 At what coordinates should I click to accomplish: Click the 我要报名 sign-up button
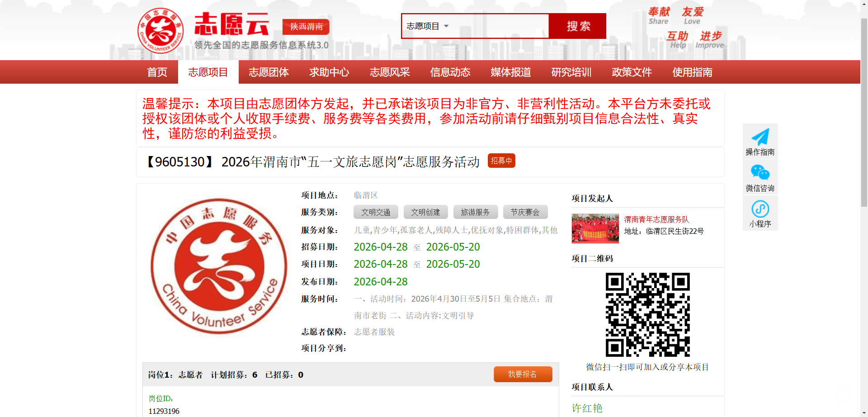coord(523,374)
